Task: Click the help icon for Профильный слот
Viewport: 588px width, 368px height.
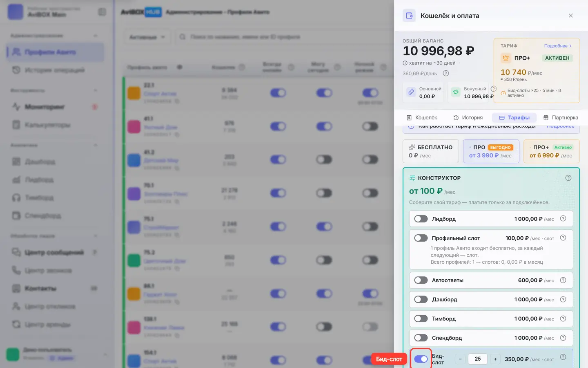Action: tap(563, 238)
